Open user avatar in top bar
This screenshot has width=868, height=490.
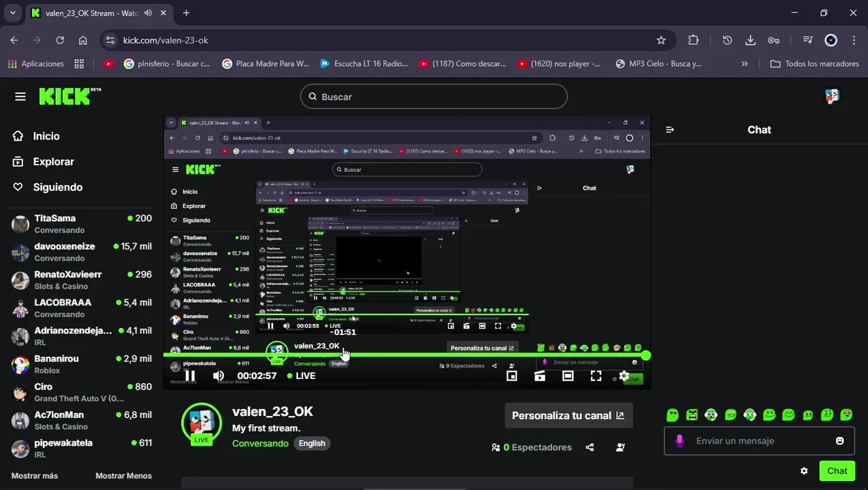tap(832, 97)
